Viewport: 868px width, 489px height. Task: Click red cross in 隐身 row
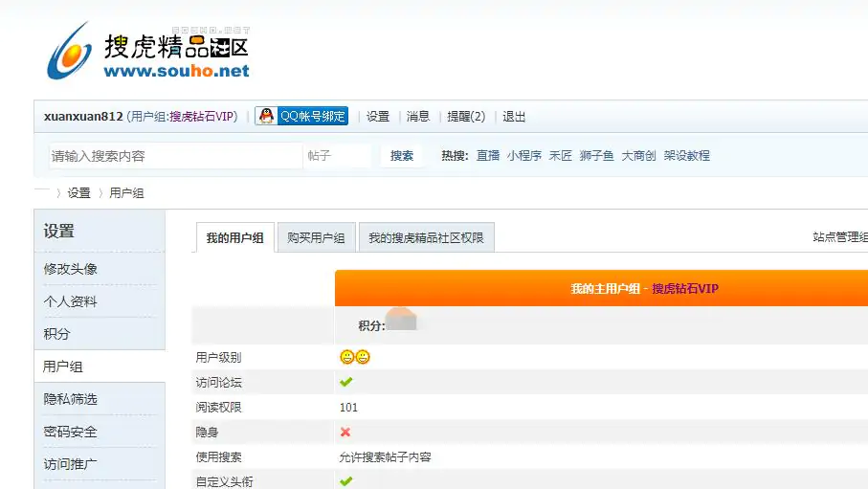coord(345,432)
